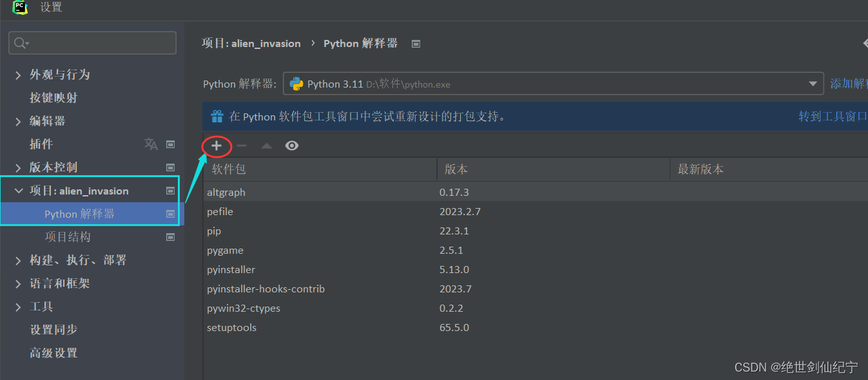
Task: Click the gift icon in the blue banner
Action: tap(217, 117)
